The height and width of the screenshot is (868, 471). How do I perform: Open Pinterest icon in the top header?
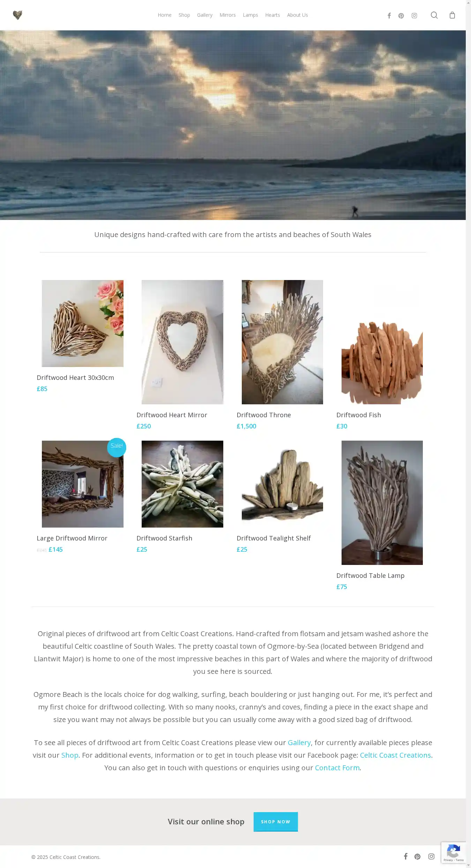(x=401, y=15)
